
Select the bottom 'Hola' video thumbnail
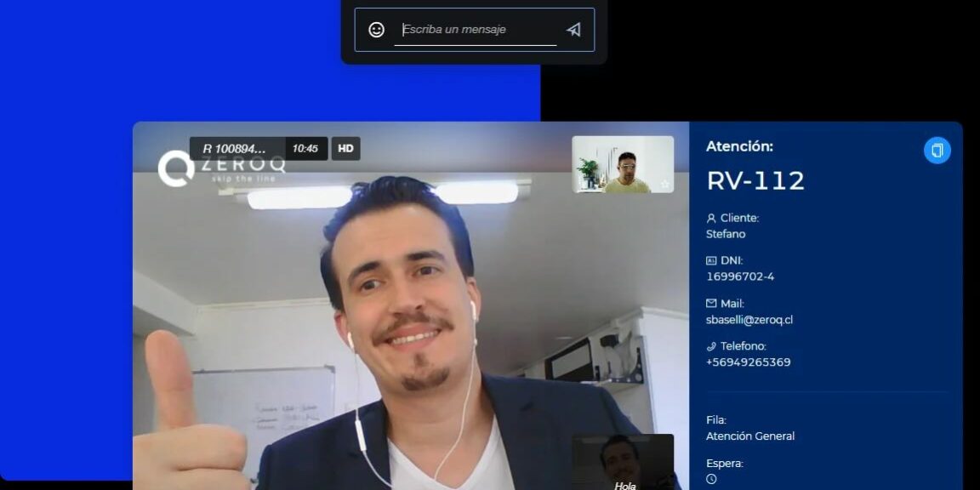(x=622, y=462)
